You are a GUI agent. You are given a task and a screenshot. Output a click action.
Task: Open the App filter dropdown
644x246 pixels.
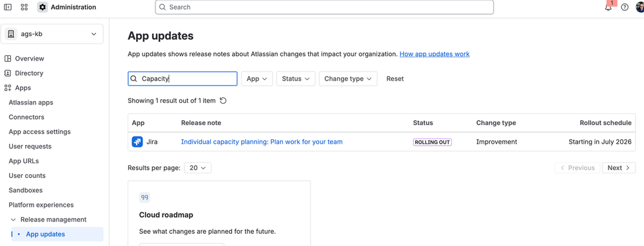coord(257,79)
